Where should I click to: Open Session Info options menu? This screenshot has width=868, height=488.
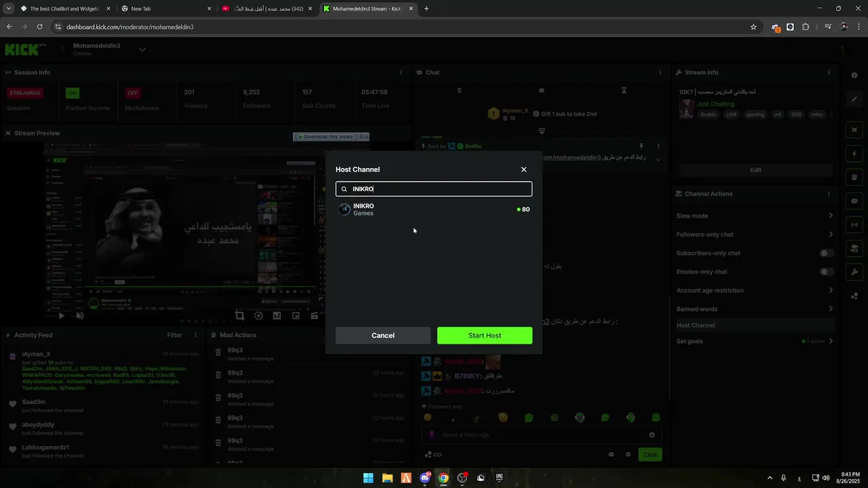tap(401, 73)
